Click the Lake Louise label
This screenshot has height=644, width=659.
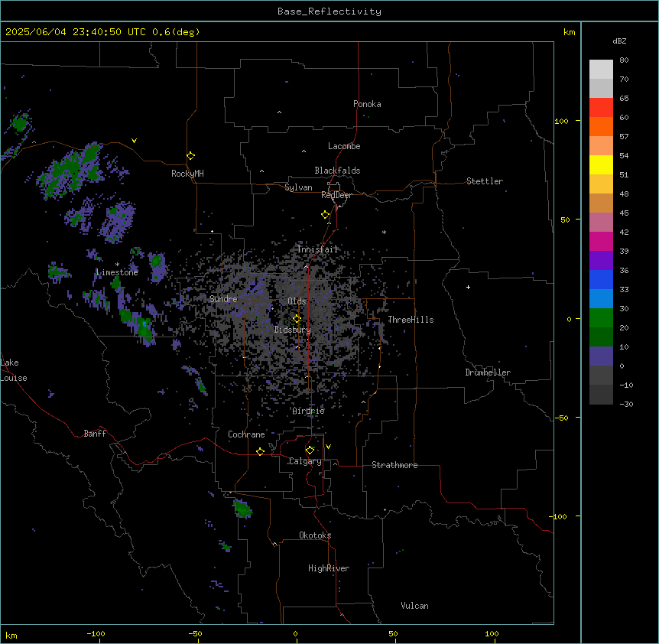14,370
